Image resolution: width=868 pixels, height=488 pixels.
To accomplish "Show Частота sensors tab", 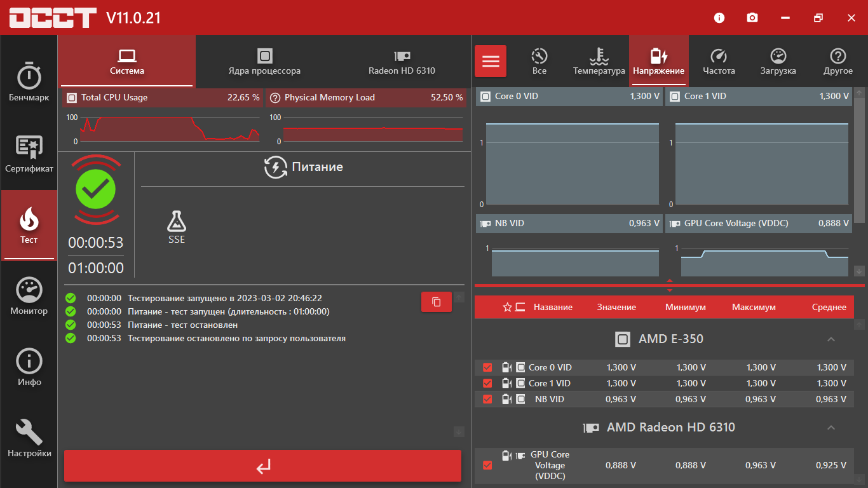I will (719, 62).
